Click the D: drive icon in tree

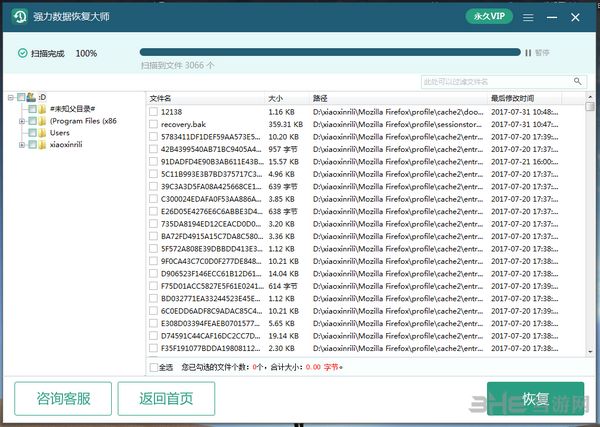(x=31, y=97)
